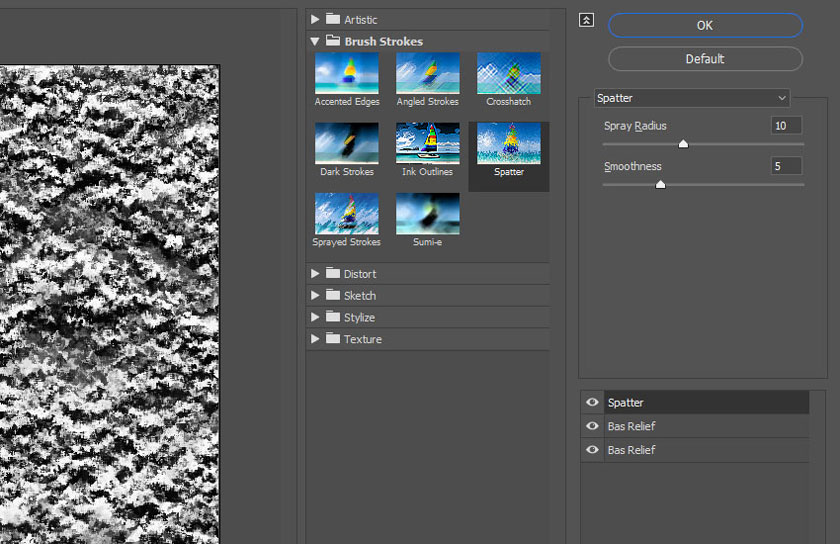Click the Brush Strokes category label

pos(384,41)
